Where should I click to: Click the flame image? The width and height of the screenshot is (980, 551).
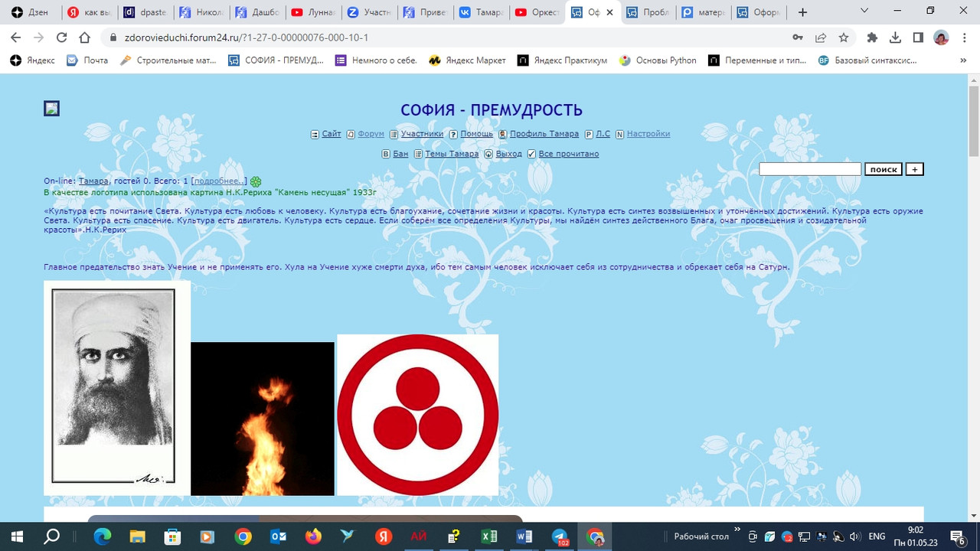(263, 419)
